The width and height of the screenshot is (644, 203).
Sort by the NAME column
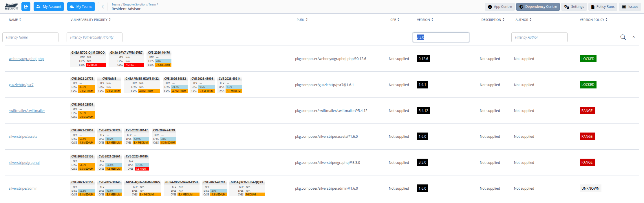click(x=15, y=20)
